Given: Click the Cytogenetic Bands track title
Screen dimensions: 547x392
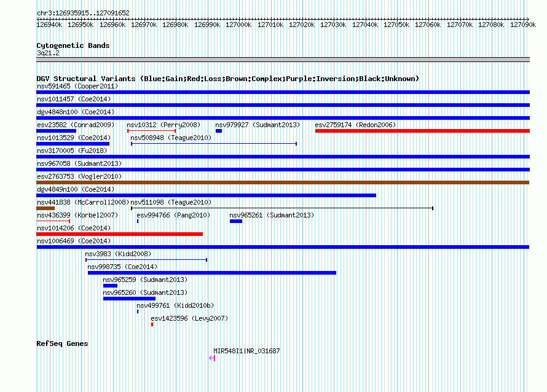Looking at the screenshot, I should (x=73, y=45).
